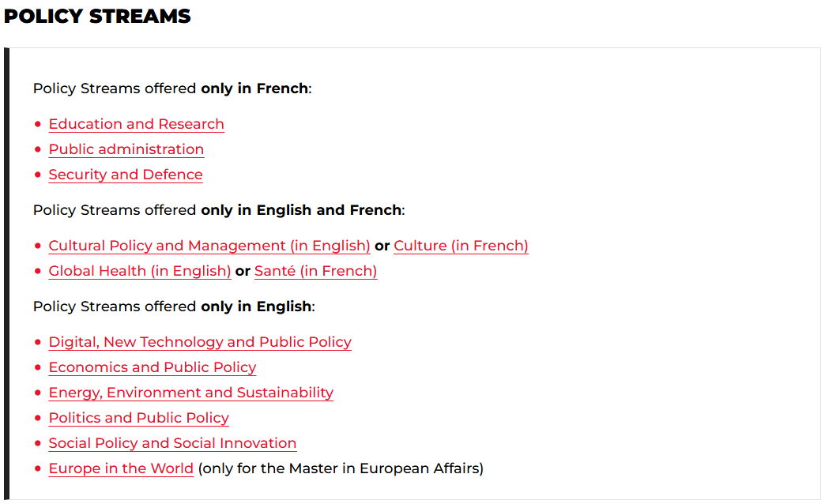
Task: Follow the Culture (in French) link
Action: 461,246
